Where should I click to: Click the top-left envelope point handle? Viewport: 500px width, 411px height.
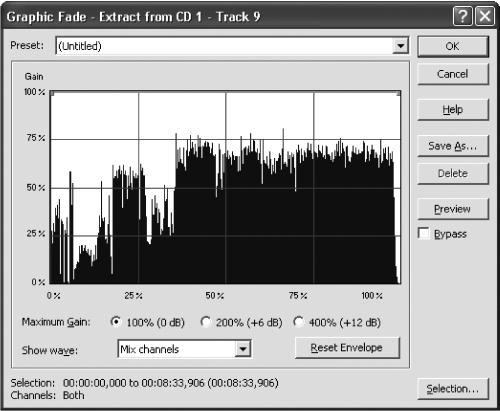[52, 93]
